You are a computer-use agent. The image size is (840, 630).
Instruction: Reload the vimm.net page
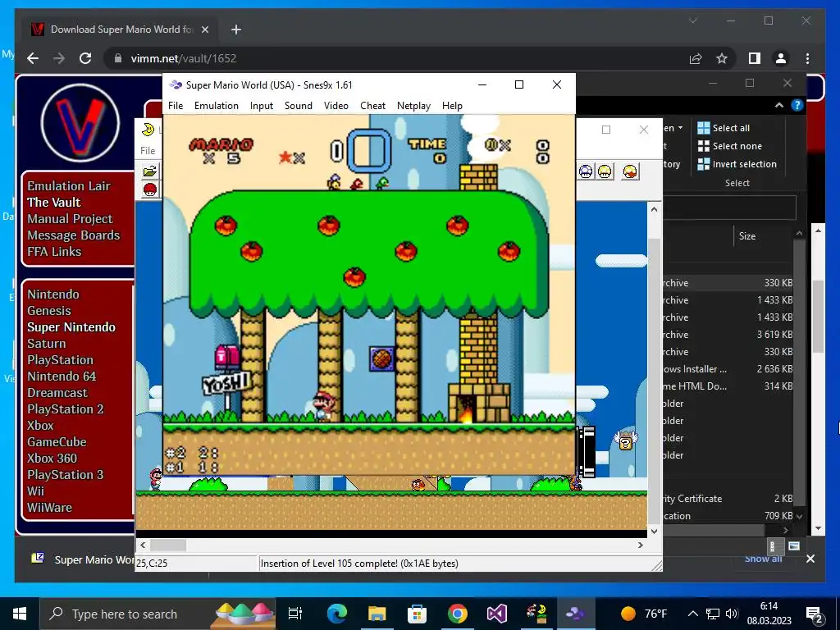[x=85, y=58]
